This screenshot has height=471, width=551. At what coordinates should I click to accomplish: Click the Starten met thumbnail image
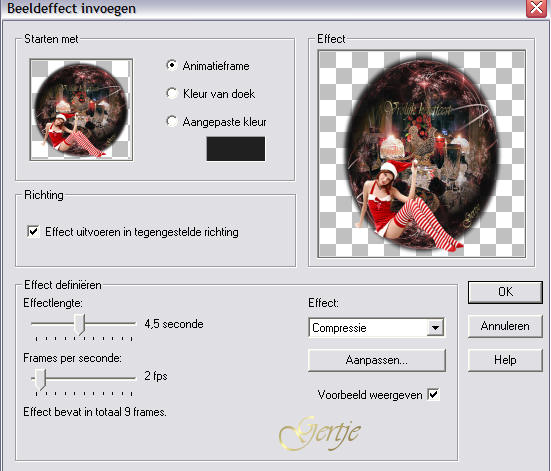pyautogui.click(x=81, y=110)
